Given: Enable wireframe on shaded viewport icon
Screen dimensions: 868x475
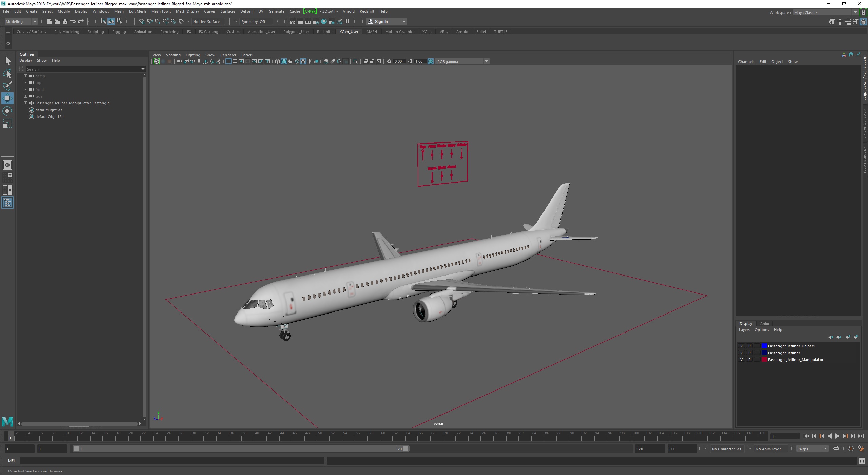Looking at the screenshot, I should click(x=297, y=61).
